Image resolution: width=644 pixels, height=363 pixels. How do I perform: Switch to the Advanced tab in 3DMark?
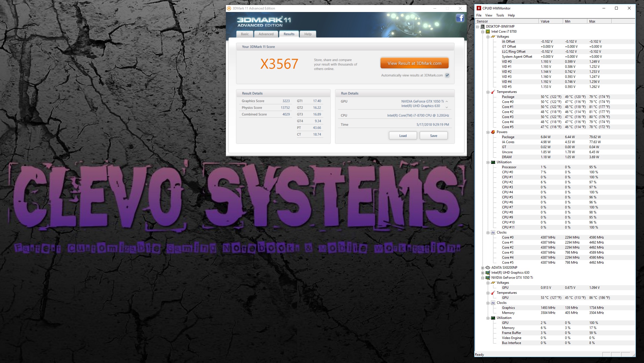[266, 34]
